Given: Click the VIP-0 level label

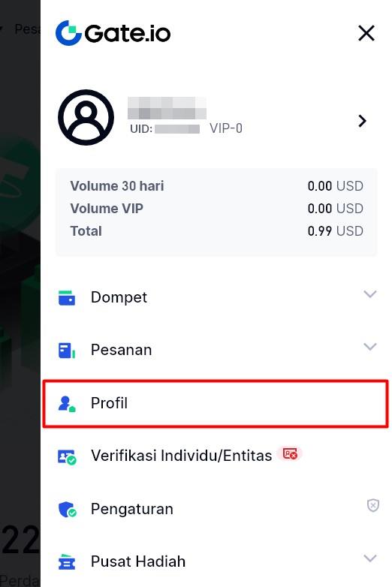Looking at the screenshot, I should pos(226,128).
